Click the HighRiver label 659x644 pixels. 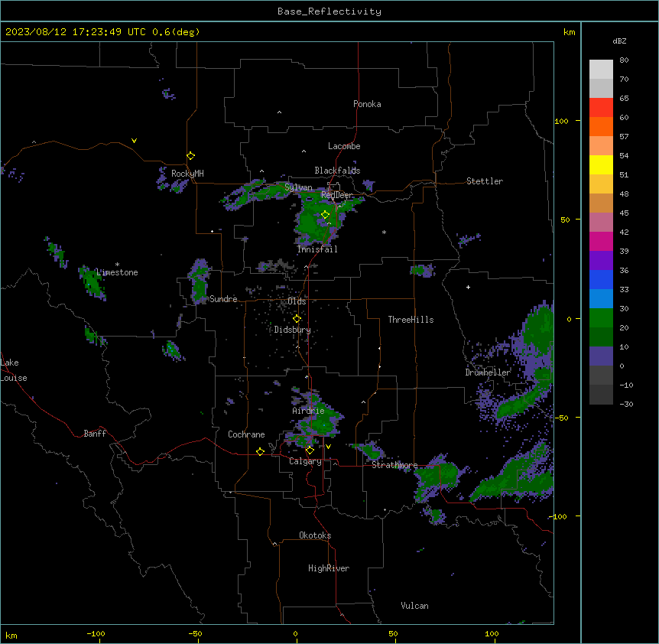pos(329,568)
